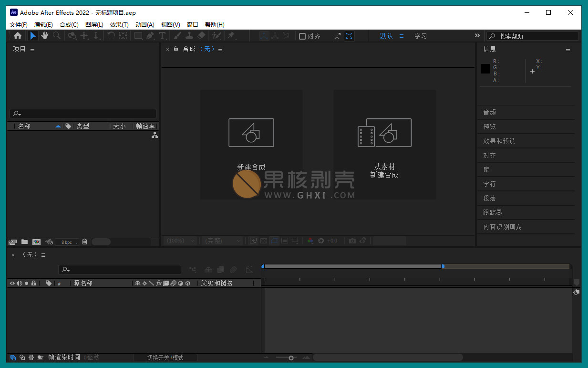The height and width of the screenshot is (368, 588).
Task: Toggle the lock icon on composition panel
Action: click(x=176, y=49)
